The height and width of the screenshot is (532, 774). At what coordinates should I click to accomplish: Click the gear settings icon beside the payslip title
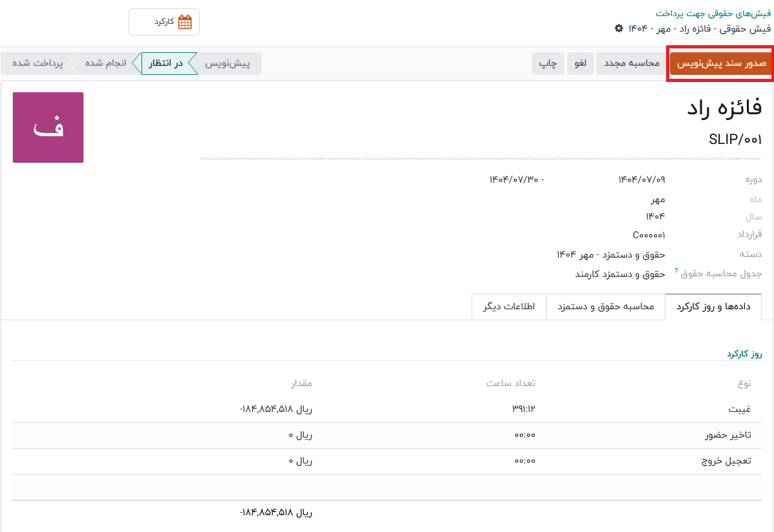619,28
